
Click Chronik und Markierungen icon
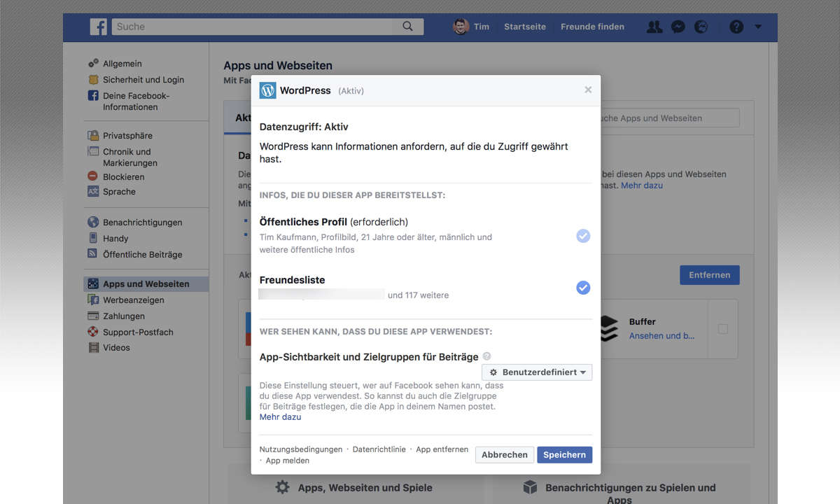(x=93, y=152)
